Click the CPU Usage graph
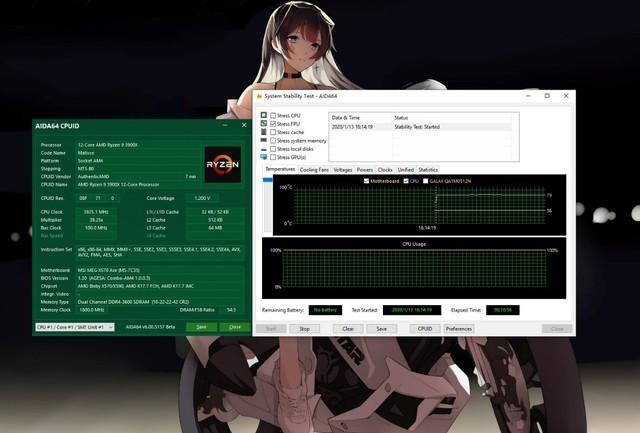The width and height of the screenshot is (640, 433). [414, 268]
